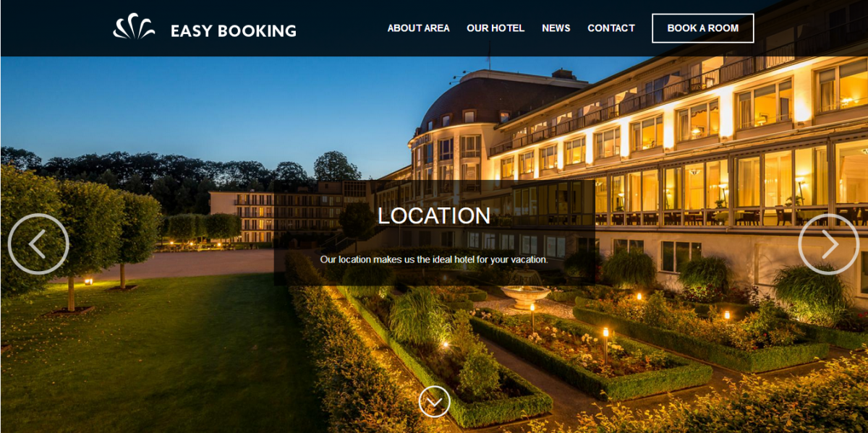Viewport: 868px width, 433px height.
Task: Open the Our Hotel menu item
Action: pyautogui.click(x=495, y=28)
